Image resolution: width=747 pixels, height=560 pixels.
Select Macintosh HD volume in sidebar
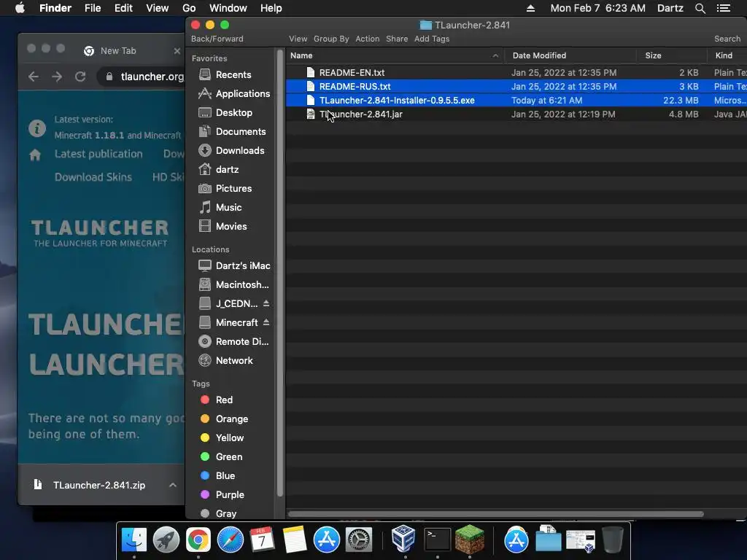[x=234, y=285]
